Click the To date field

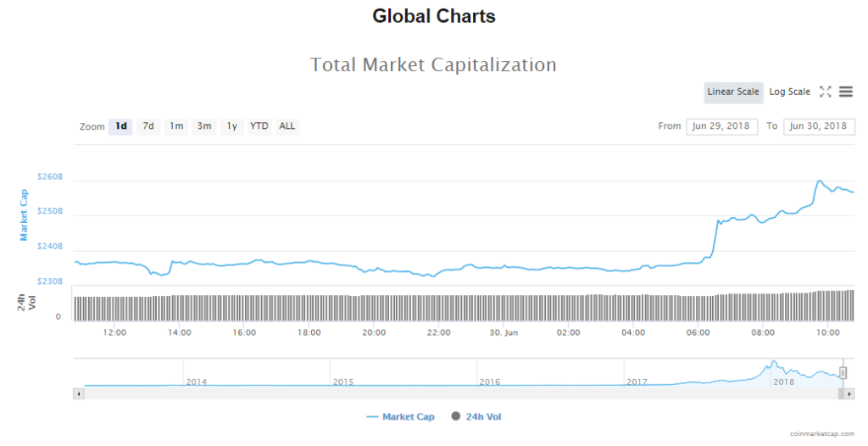tap(819, 126)
